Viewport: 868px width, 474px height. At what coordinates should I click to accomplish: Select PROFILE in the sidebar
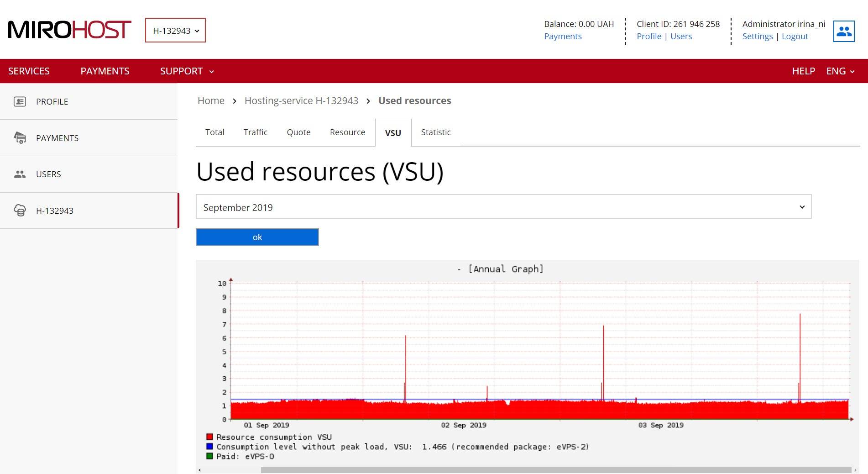tap(89, 101)
